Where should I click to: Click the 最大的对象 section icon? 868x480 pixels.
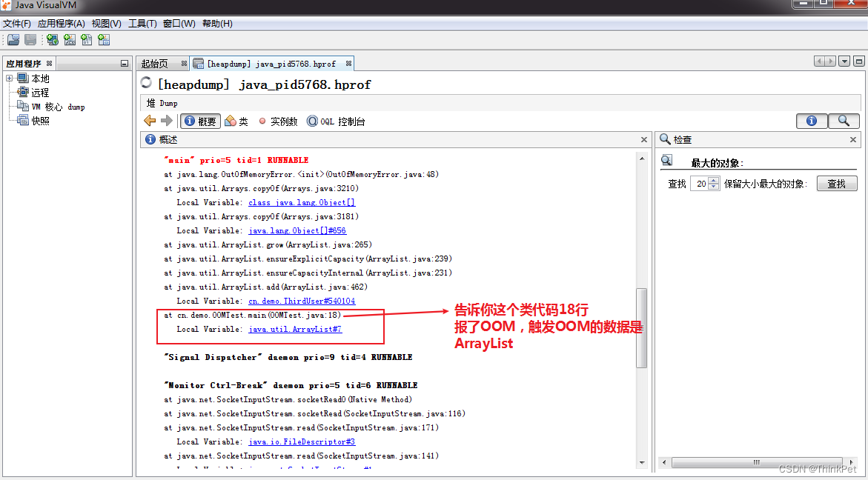point(667,160)
